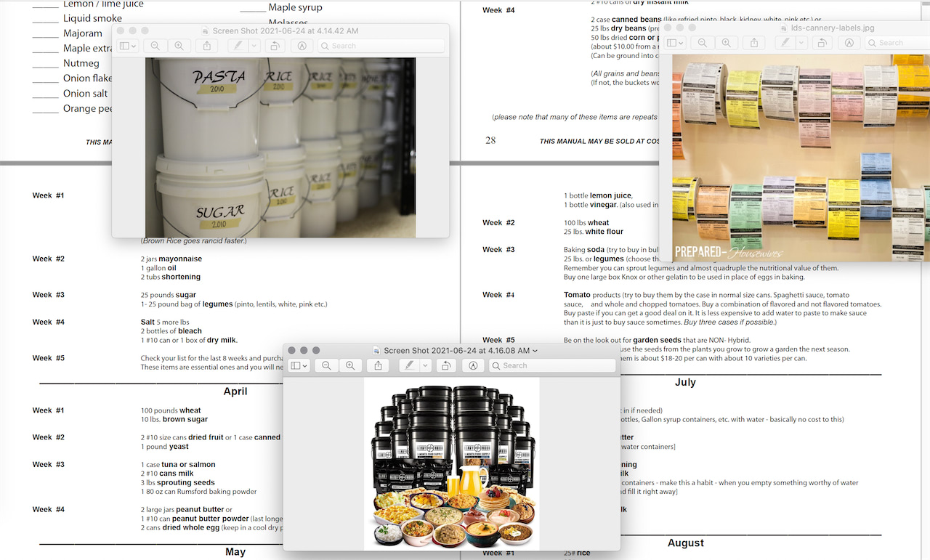
Task: Zoom out in the lds-cannery-labels.jpg window
Action: point(703,43)
